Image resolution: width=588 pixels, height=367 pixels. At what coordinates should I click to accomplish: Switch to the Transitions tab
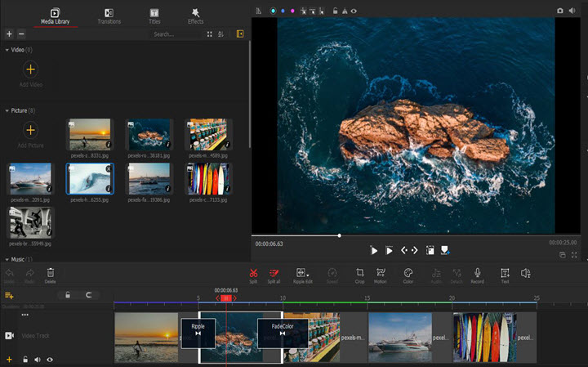[x=109, y=16]
